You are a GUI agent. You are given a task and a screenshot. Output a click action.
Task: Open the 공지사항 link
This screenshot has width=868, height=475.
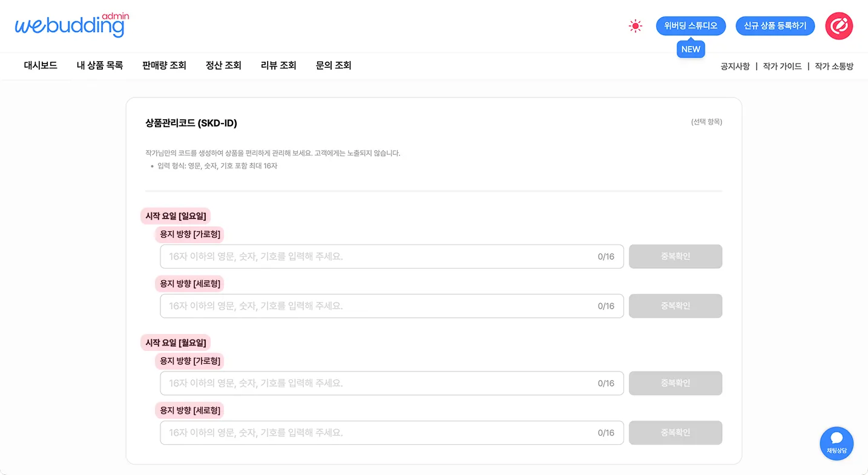[x=735, y=67]
